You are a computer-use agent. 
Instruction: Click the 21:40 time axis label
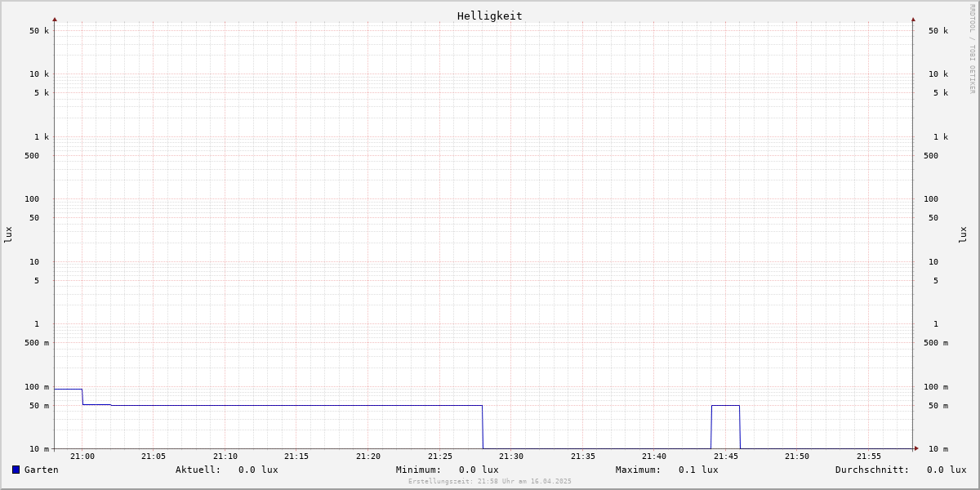coord(654,457)
